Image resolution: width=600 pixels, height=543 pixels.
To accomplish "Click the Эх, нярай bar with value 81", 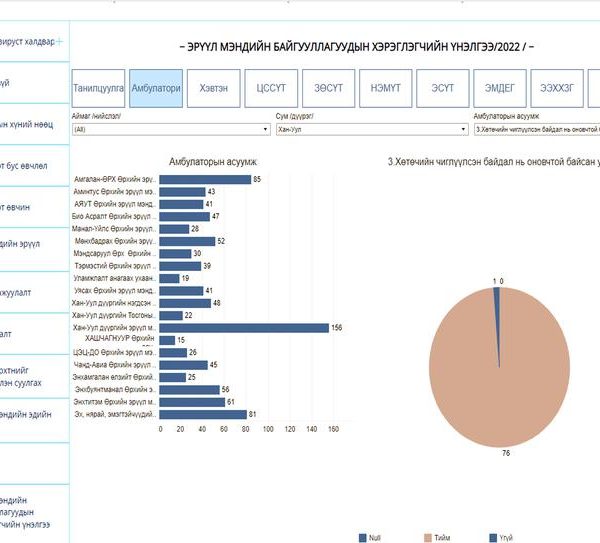I will (x=203, y=414).
